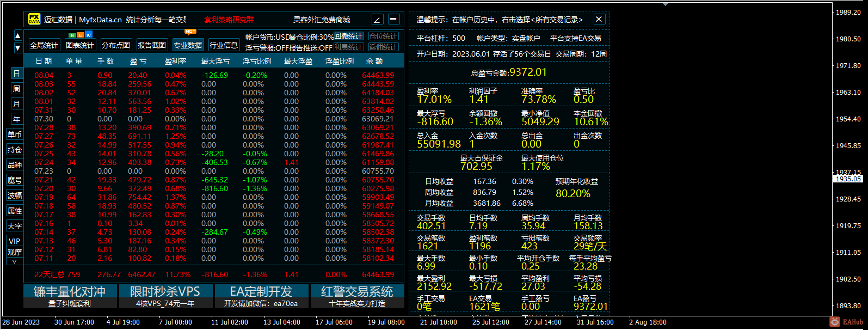Click the 盈亏 column header
This screenshot has height=330, width=868.
tap(138, 61)
